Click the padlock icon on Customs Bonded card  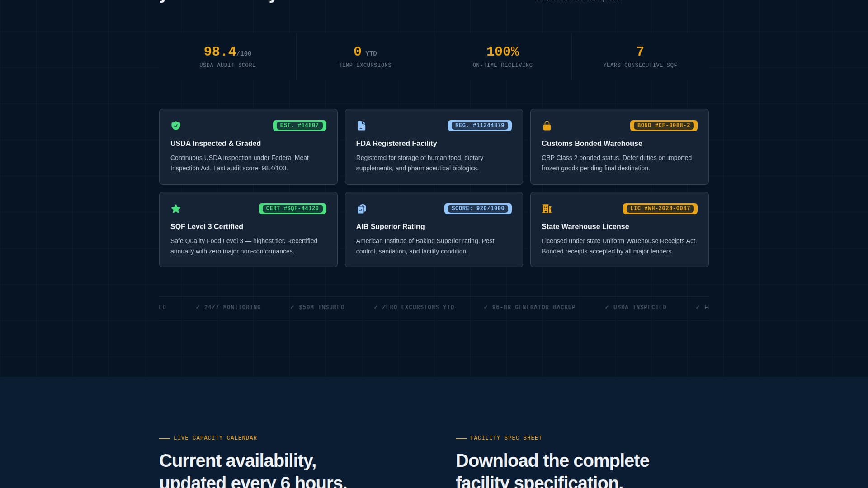click(547, 126)
